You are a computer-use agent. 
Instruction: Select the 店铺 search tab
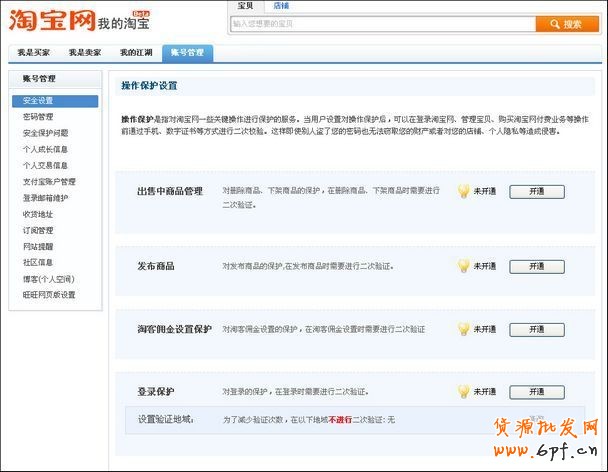282,6
